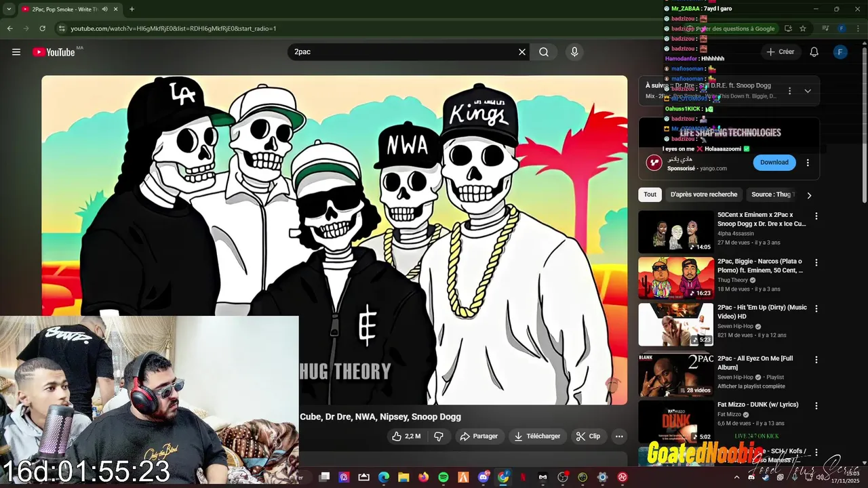
Task: Click the magnifier search button
Action: click(544, 52)
